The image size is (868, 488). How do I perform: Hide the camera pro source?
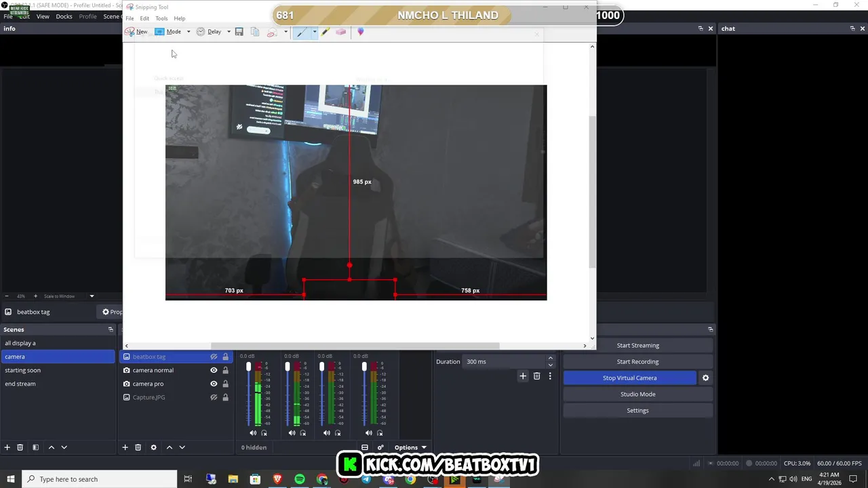(x=214, y=384)
